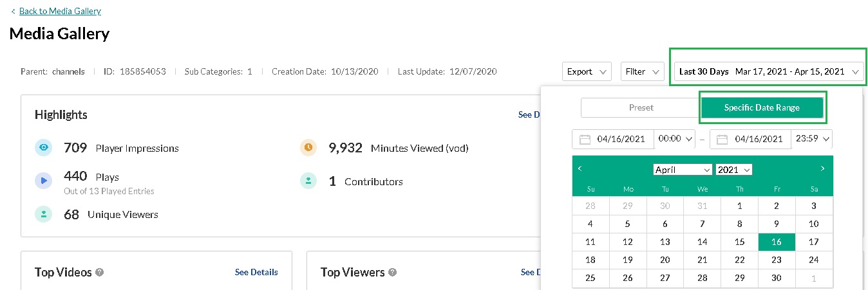The height and width of the screenshot is (290, 868).
Task: Select April 12 in the calendar
Action: tap(628, 242)
